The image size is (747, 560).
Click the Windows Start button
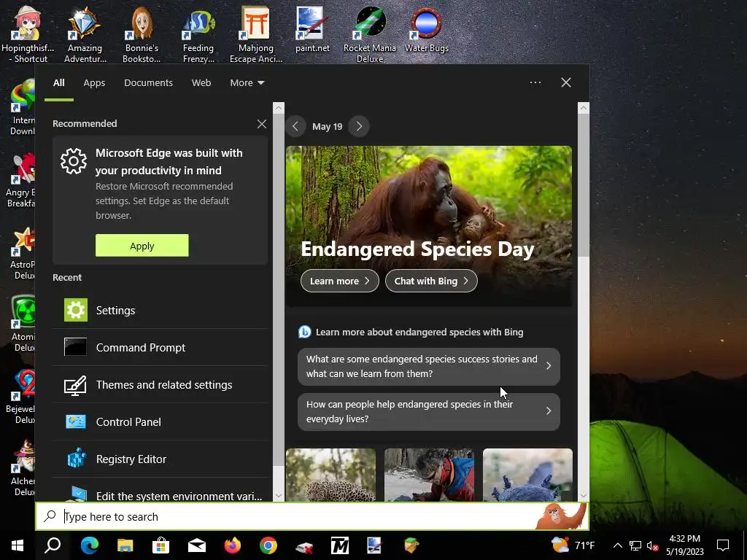tap(18, 545)
